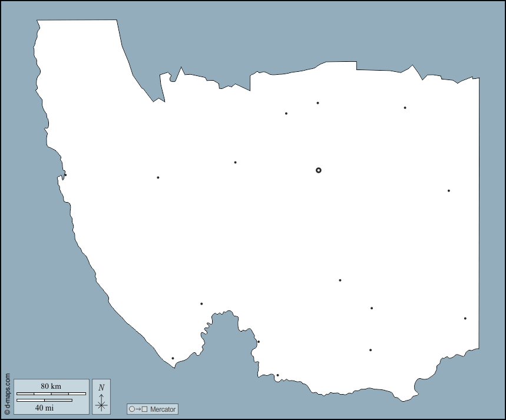
Task: Select the city dot on the western coastline
Action: (65, 175)
